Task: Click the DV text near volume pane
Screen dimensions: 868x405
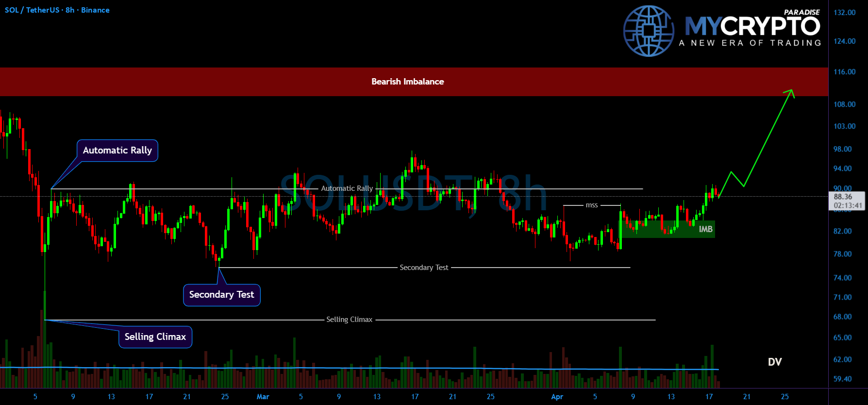Action: pos(775,362)
